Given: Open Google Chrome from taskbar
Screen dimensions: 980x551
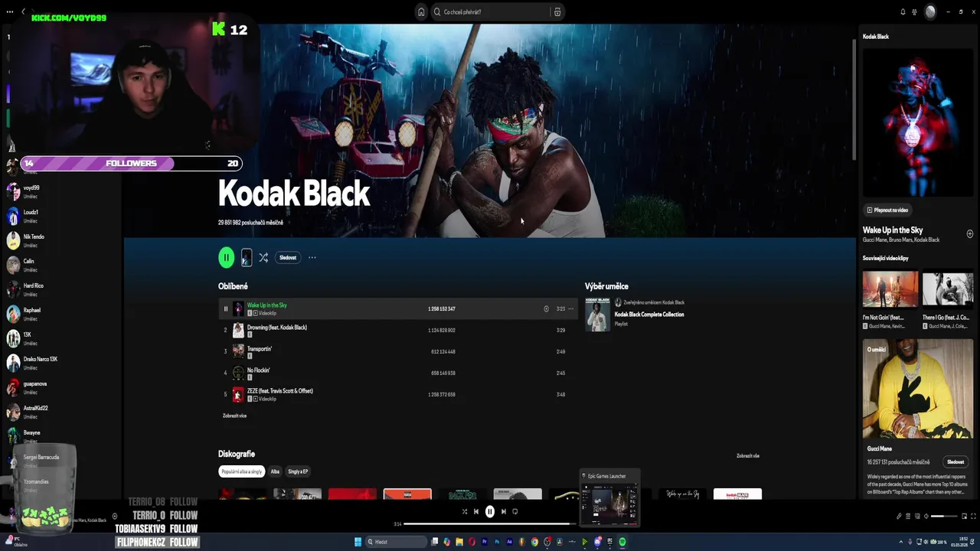Looking at the screenshot, I should coord(534,542).
